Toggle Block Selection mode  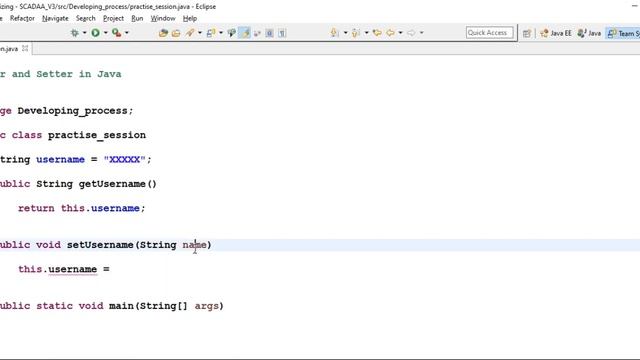269,33
